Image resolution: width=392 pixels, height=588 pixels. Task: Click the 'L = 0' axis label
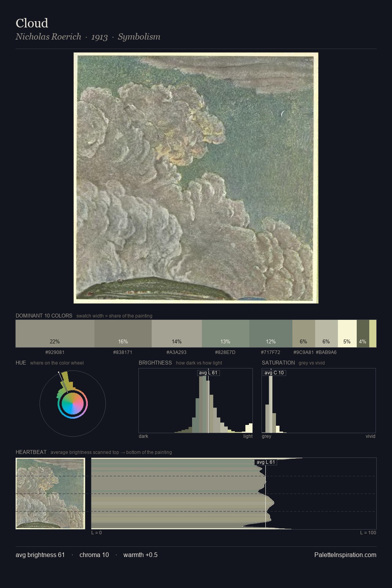click(x=96, y=533)
